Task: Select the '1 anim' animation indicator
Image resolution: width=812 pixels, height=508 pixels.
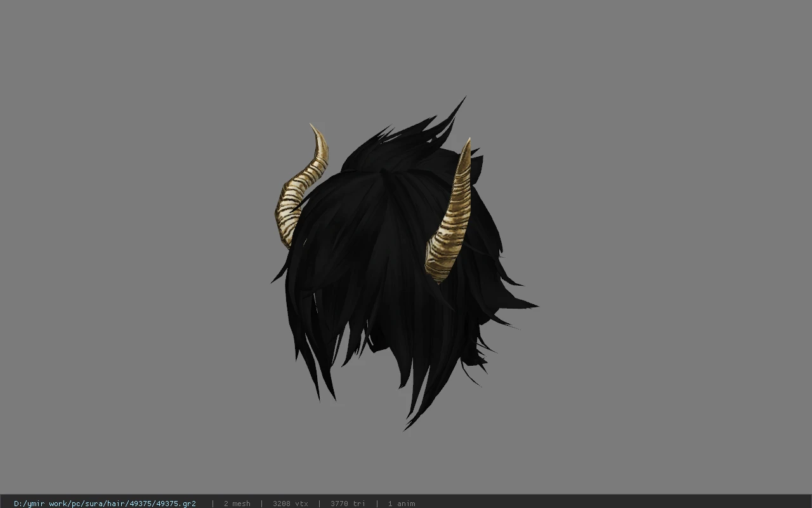Action: (x=402, y=504)
